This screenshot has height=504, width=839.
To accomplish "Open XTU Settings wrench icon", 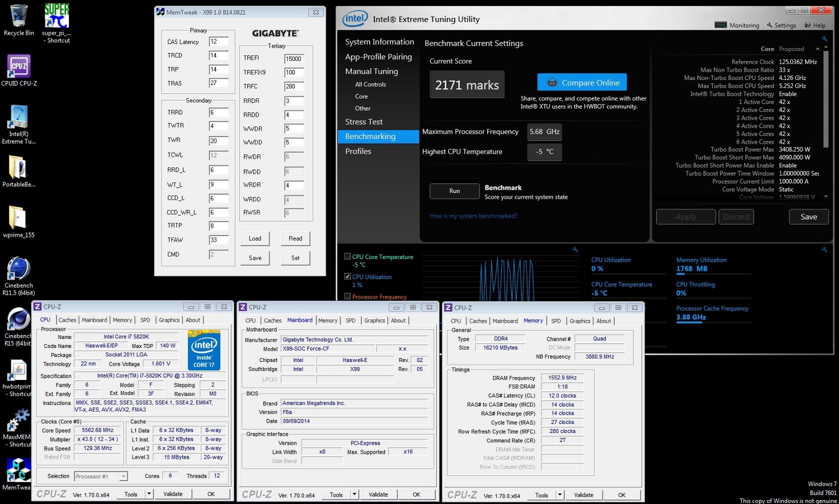I will tap(769, 25).
